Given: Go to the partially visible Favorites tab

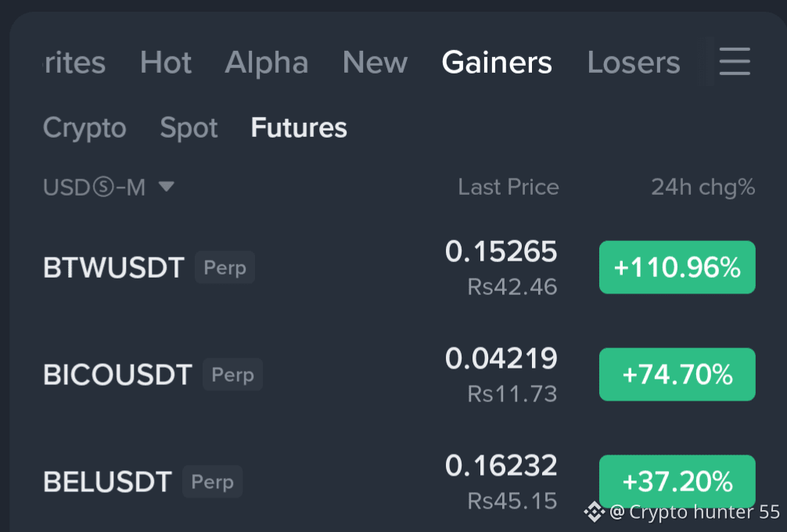Looking at the screenshot, I should click(x=74, y=63).
